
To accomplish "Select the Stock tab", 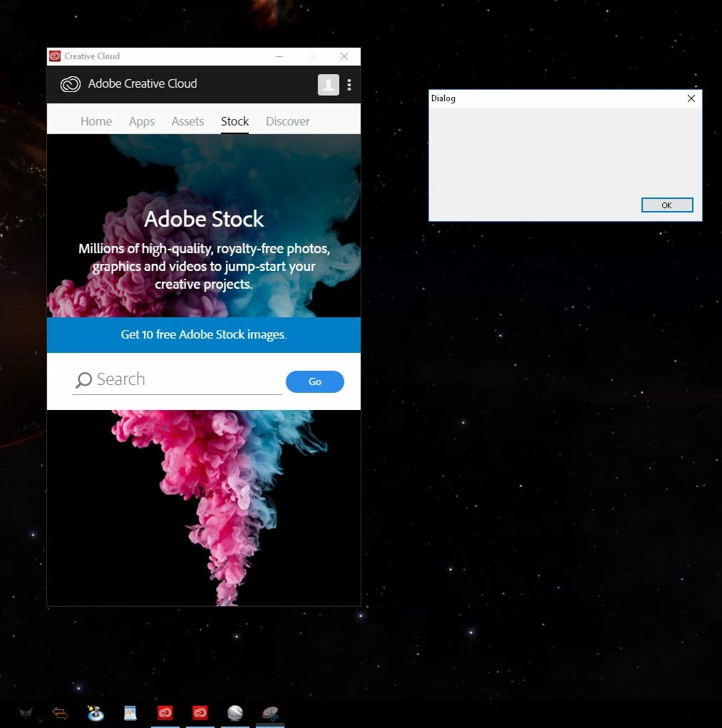I will [234, 121].
